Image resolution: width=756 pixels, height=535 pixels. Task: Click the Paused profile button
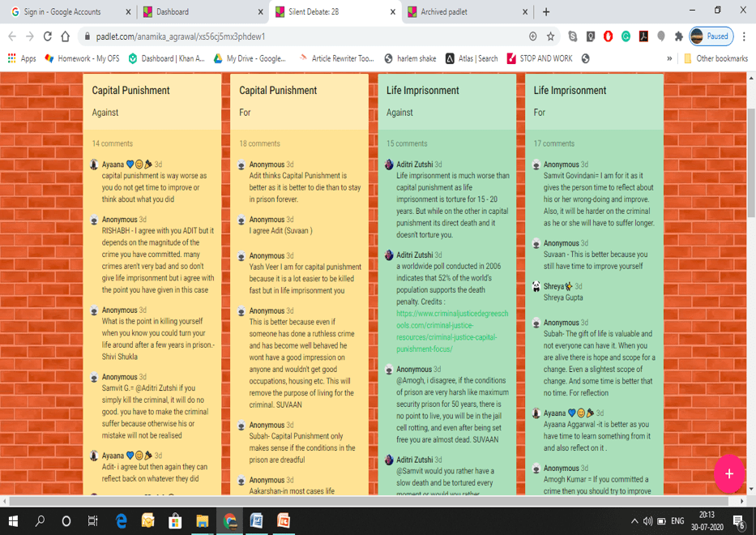(x=711, y=36)
